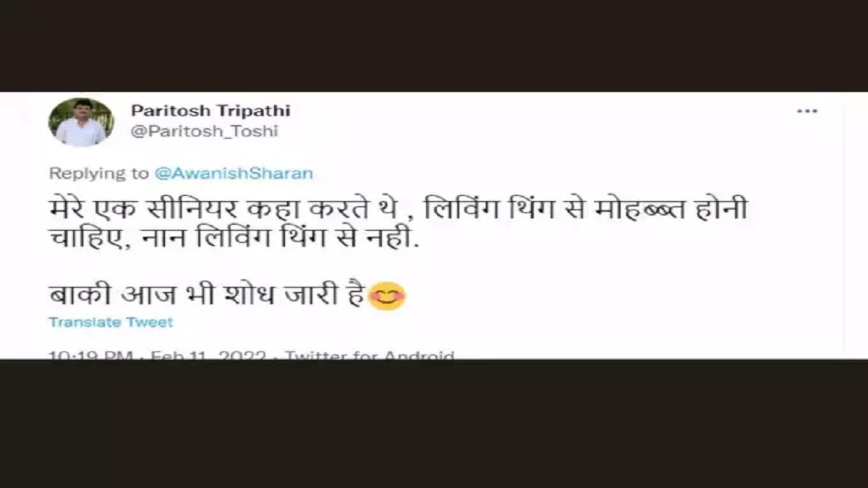Viewport: 868px width, 488px height.
Task: Open the @AwanishSharan mention link
Action: 234,174
